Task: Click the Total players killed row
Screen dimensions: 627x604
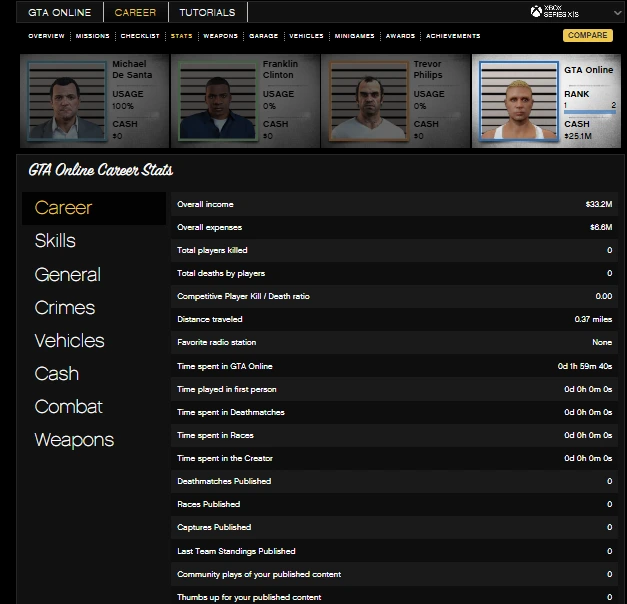Action: (x=394, y=250)
